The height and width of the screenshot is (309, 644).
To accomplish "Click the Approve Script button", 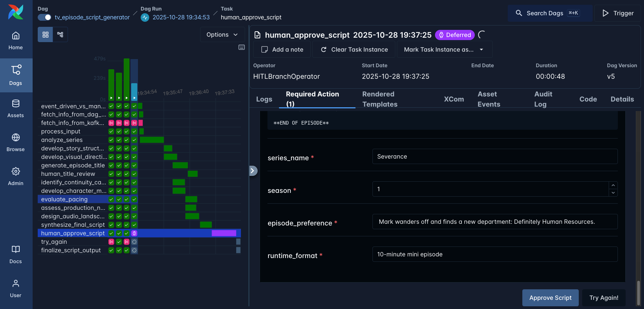I will pyautogui.click(x=550, y=298).
